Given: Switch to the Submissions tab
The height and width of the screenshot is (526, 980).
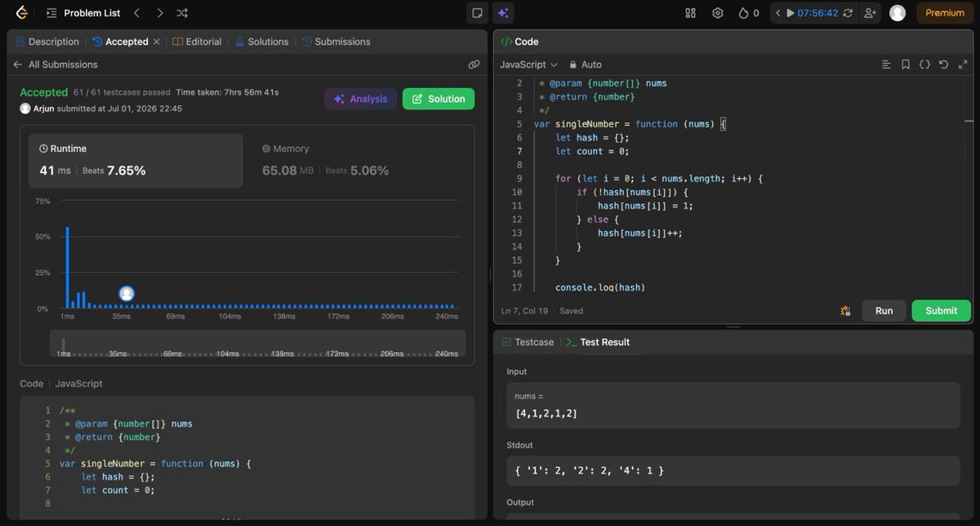Looking at the screenshot, I should point(336,42).
